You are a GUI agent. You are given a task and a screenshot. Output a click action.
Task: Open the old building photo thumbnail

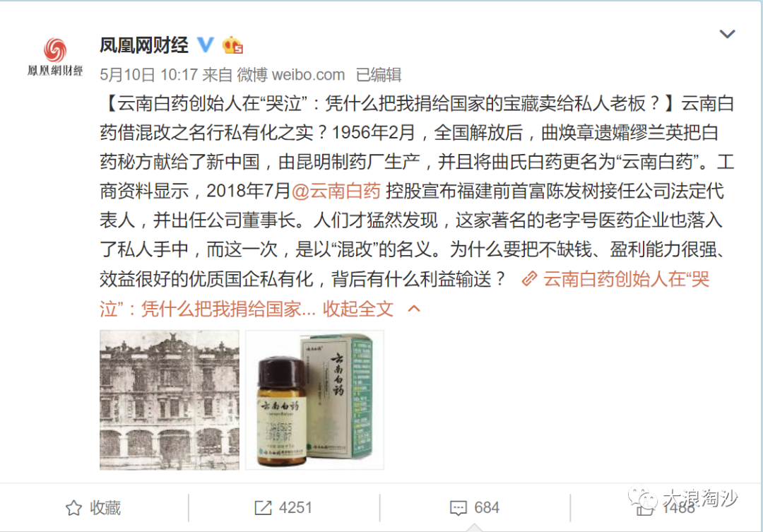[x=170, y=400]
